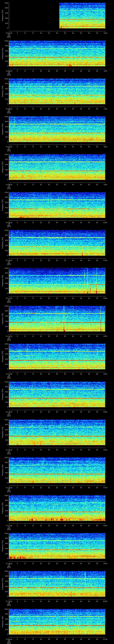Click the spectrogram panel starting at 12:18:00

click(57, 546)
